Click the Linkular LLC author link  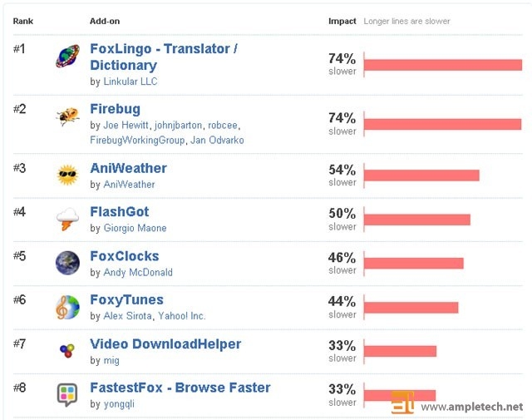point(131,82)
